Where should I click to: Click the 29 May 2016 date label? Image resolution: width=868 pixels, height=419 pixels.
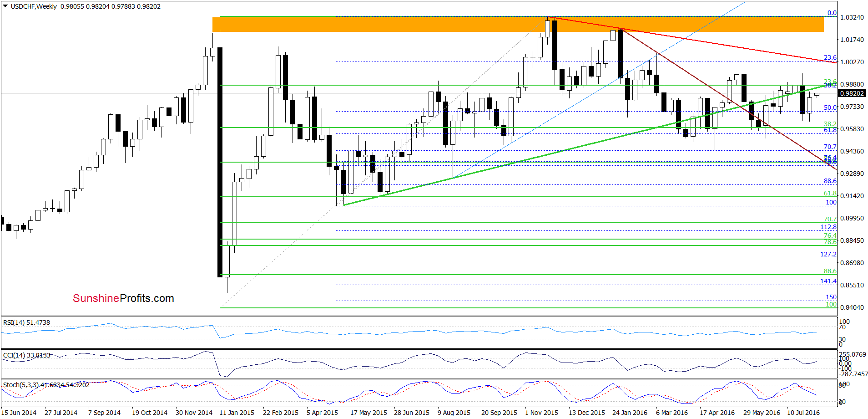click(x=762, y=413)
